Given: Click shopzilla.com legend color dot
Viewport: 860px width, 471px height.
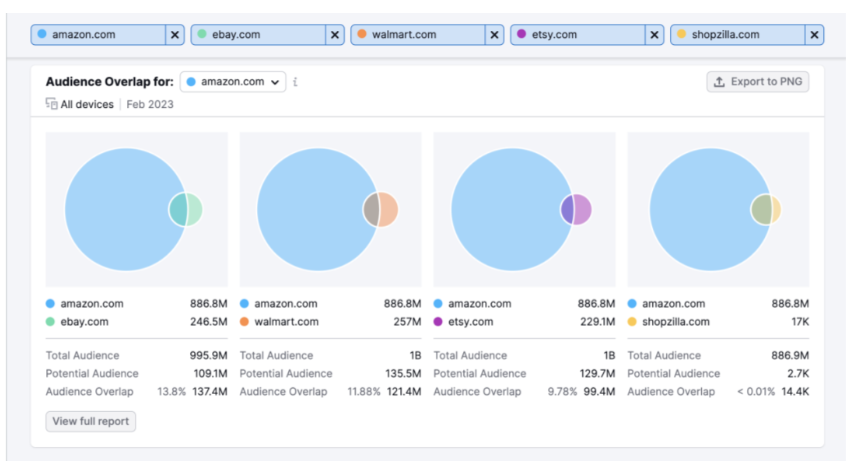Looking at the screenshot, I should (632, 322).
